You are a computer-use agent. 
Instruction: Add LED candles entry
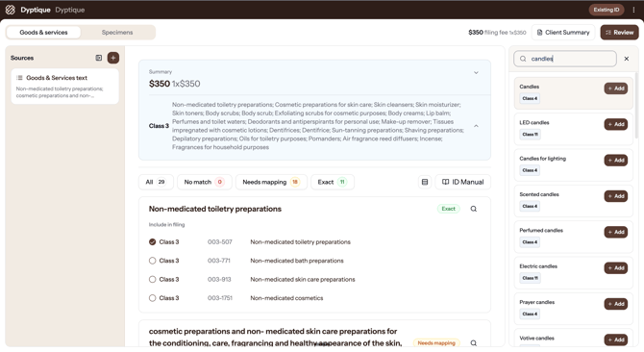616,124
